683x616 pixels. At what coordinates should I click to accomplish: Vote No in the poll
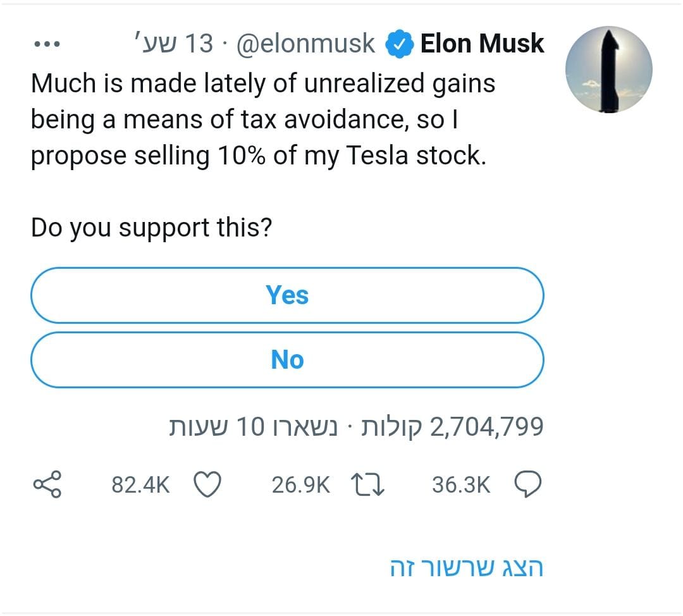(x=287, y=360)
